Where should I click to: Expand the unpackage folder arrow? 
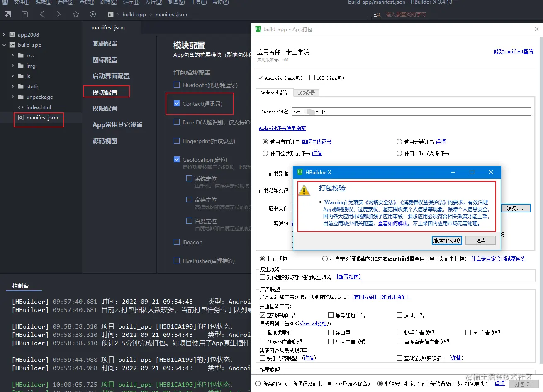(12, 97)
